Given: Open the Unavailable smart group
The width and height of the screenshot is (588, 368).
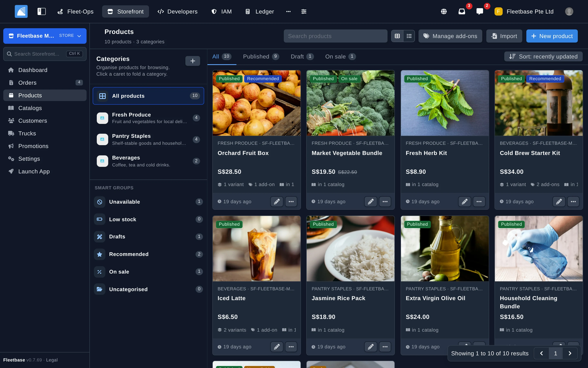Looking at the screenshot, I should [148, 202].
